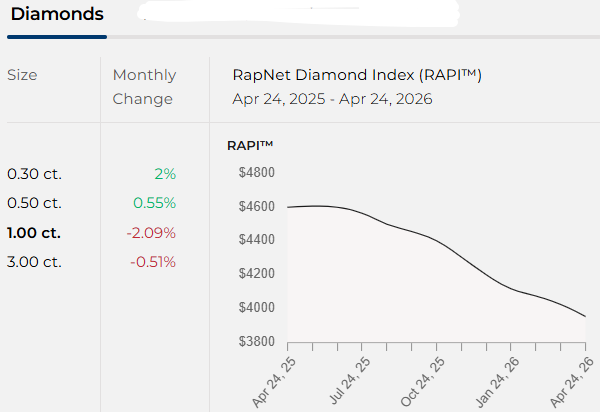Click the Apr 24, 2025 - Apr 24, 2026 date range
600x412 pixels.
point(332,99)
